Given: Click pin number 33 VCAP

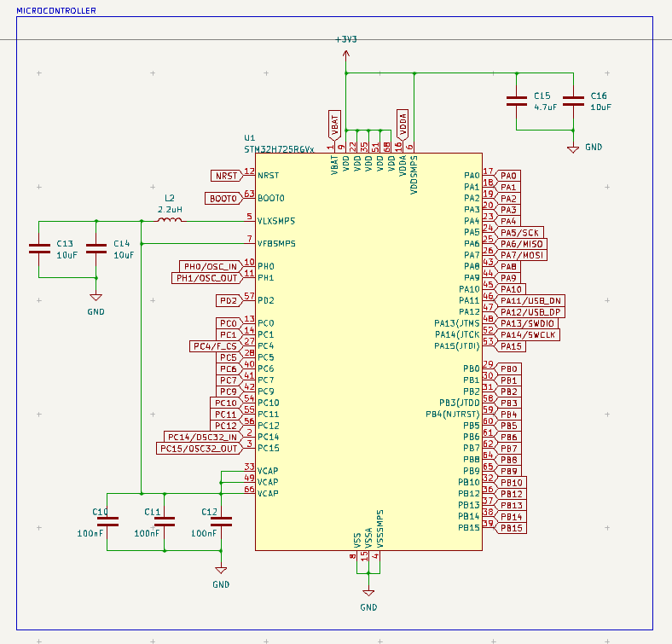Looking at the screenshot, I should coord(249,467).
